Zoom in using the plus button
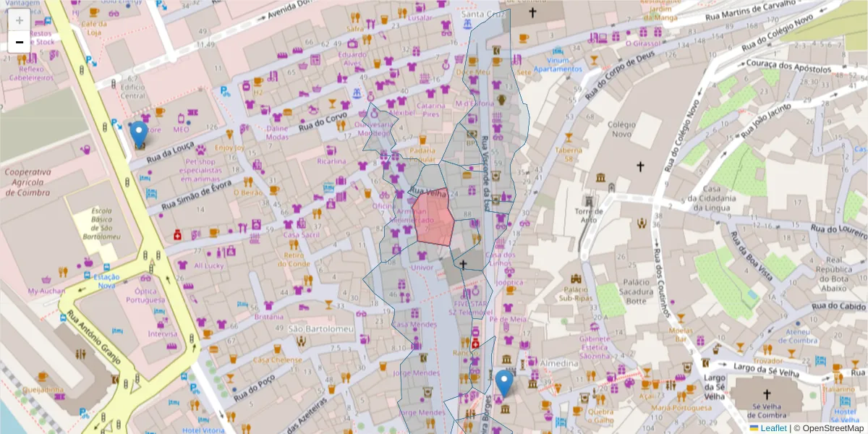The height and width of the screenshot is (434, 868). [19, 20]
